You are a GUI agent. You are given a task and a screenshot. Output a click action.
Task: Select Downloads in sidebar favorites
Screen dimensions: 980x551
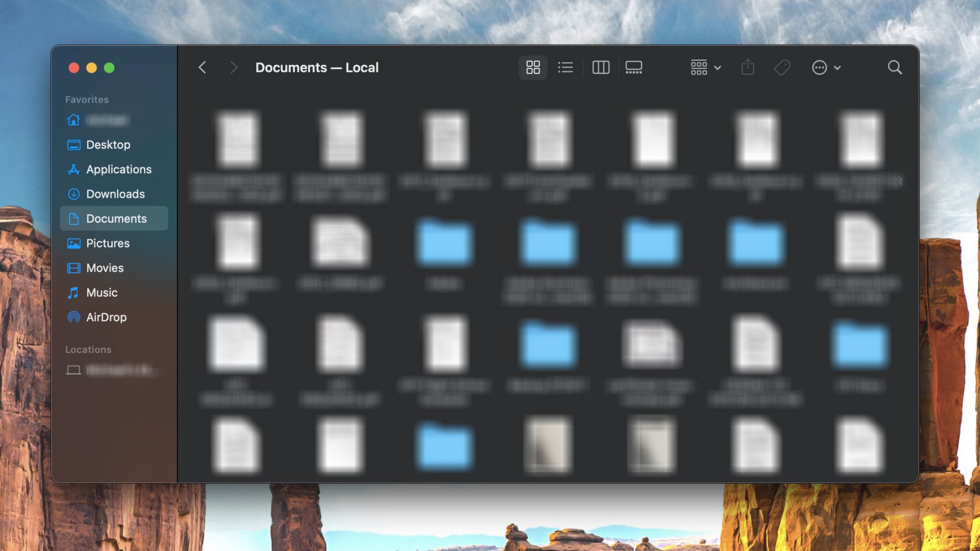(x=115, y=194)
